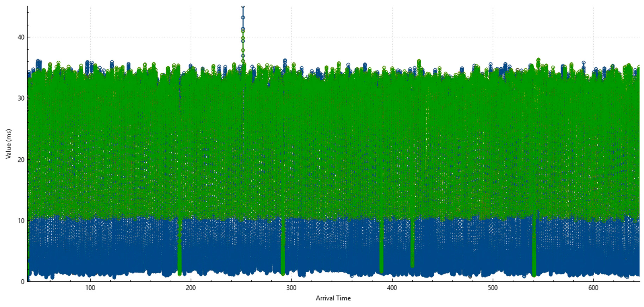Click the 200 tick label on x-axis
This screenshot has height=307, width=644.
pyautogui.click(x=191, y=288)
